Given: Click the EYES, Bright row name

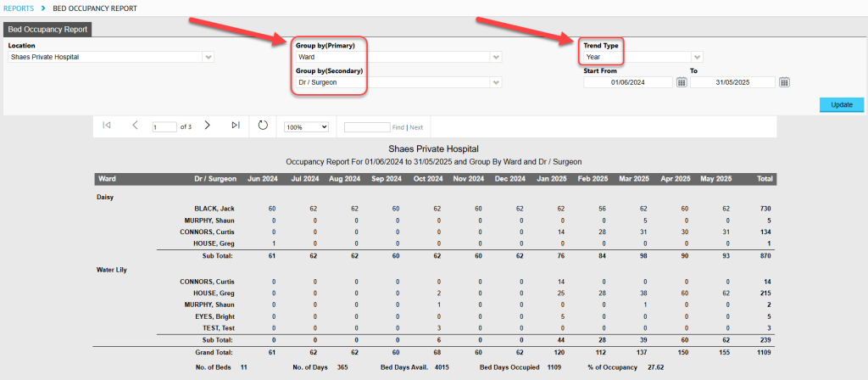Looking at the screenshot, I should coord(214,316).
